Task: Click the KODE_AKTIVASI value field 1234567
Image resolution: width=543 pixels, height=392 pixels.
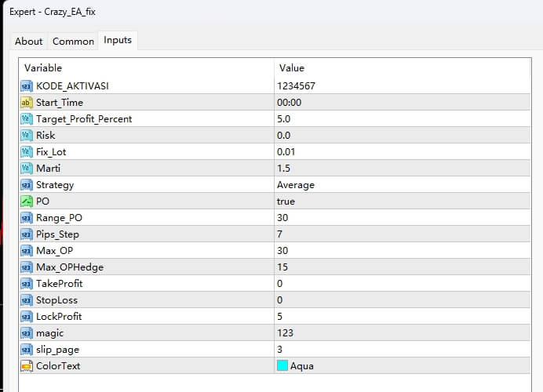Action: coord(297,85)
